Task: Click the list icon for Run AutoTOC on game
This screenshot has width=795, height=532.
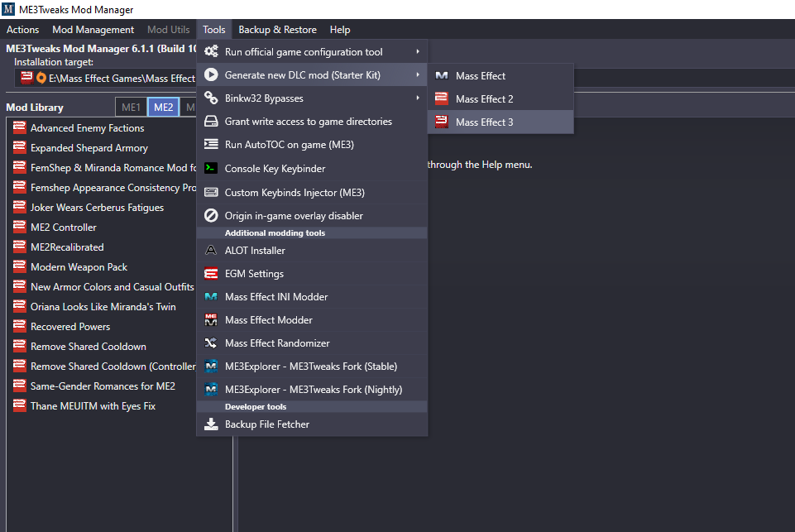Action: tap(211, 145)
